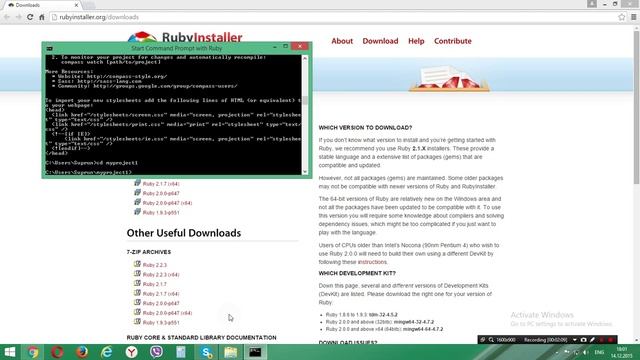Click the Command Prompt vertical scrollbar thumb
The image size is (640, 360).
tap(305, 100)
